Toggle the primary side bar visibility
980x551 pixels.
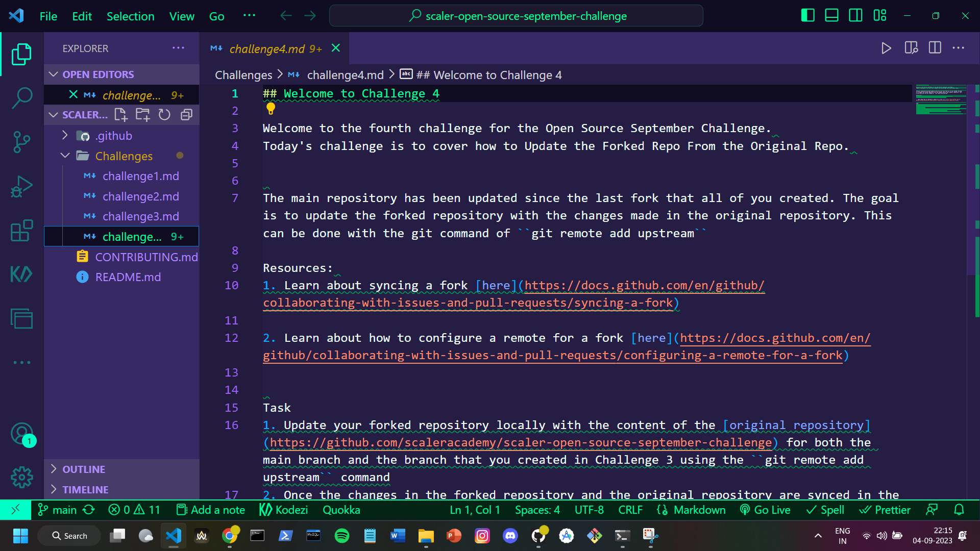pyautogui.click(x=807, y=15)
